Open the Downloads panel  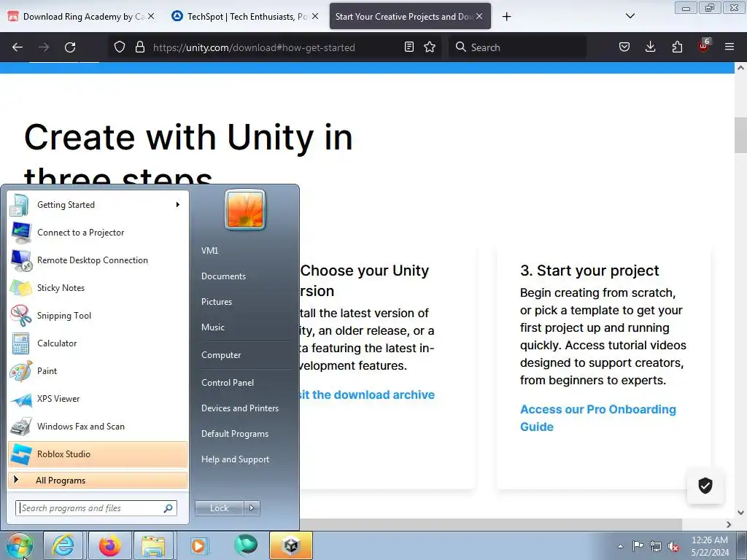pos(650,47)
